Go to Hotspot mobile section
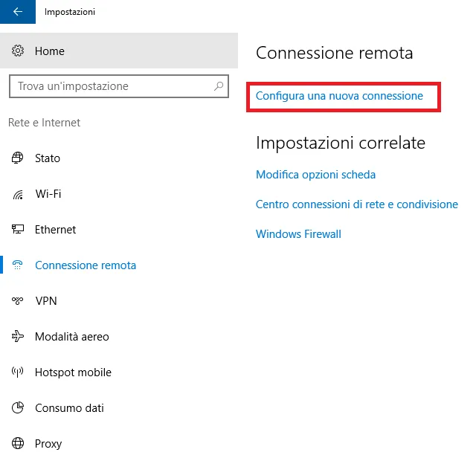This screenshot has height=458, width=476. pyautogui.click(x=73, y=372)
